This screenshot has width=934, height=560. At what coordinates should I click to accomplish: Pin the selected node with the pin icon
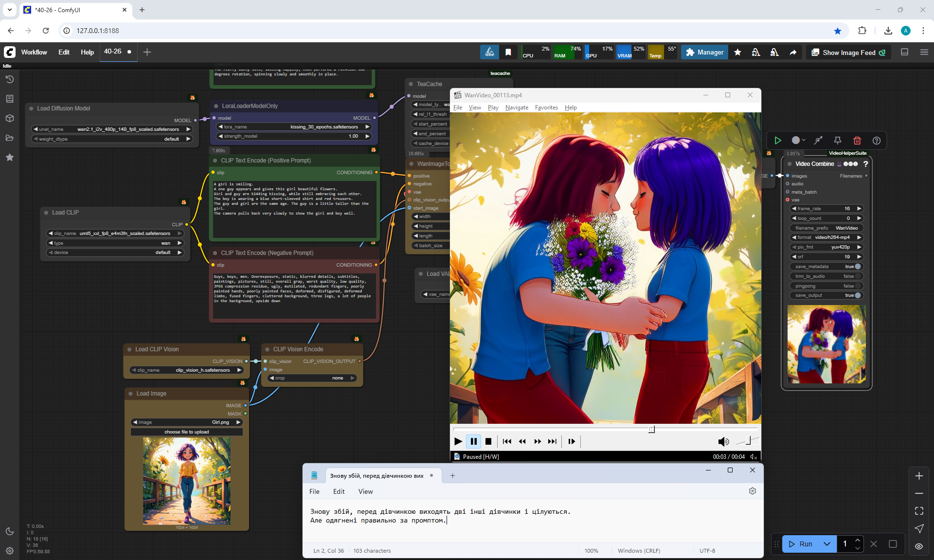pyautogui.click(x=838, y=141)
